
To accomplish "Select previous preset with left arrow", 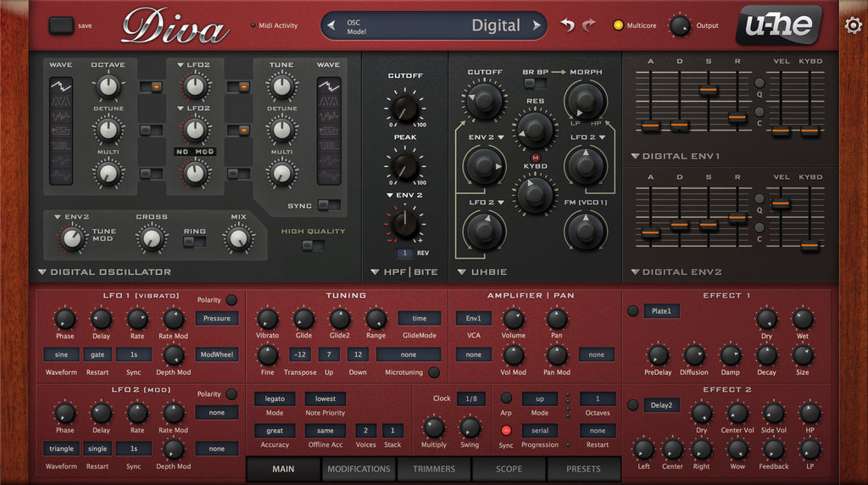I will coord(331,25).
